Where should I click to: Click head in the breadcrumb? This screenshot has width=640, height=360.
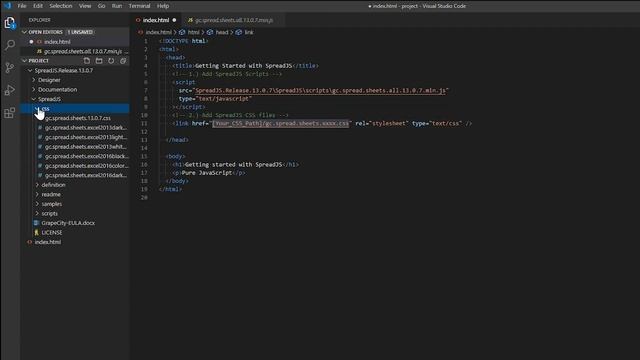(222, 32)
